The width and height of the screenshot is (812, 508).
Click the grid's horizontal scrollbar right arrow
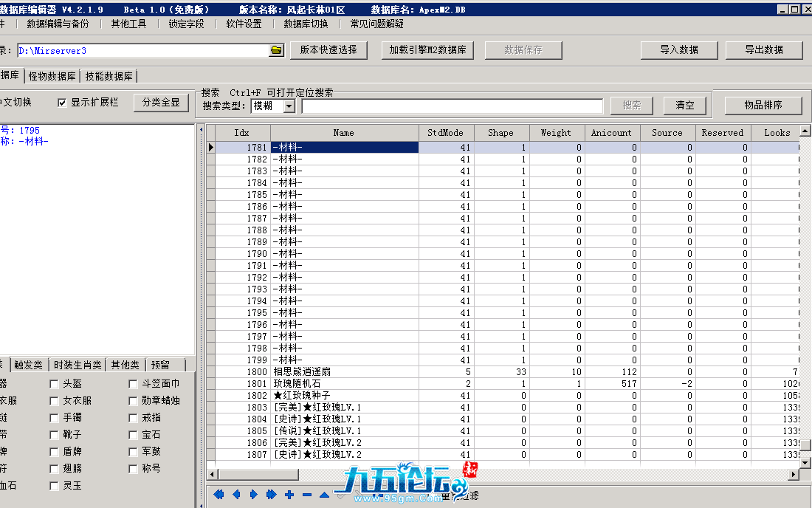pos(793,473)
